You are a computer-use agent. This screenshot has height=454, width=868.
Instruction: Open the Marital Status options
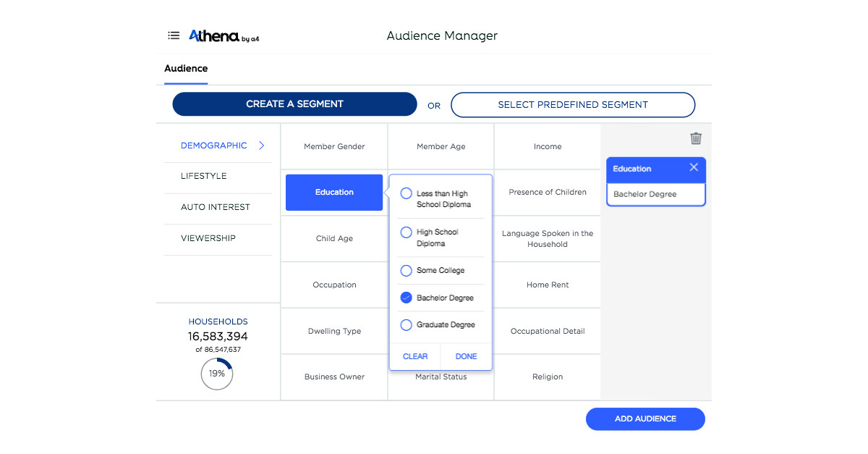point(441,377)
